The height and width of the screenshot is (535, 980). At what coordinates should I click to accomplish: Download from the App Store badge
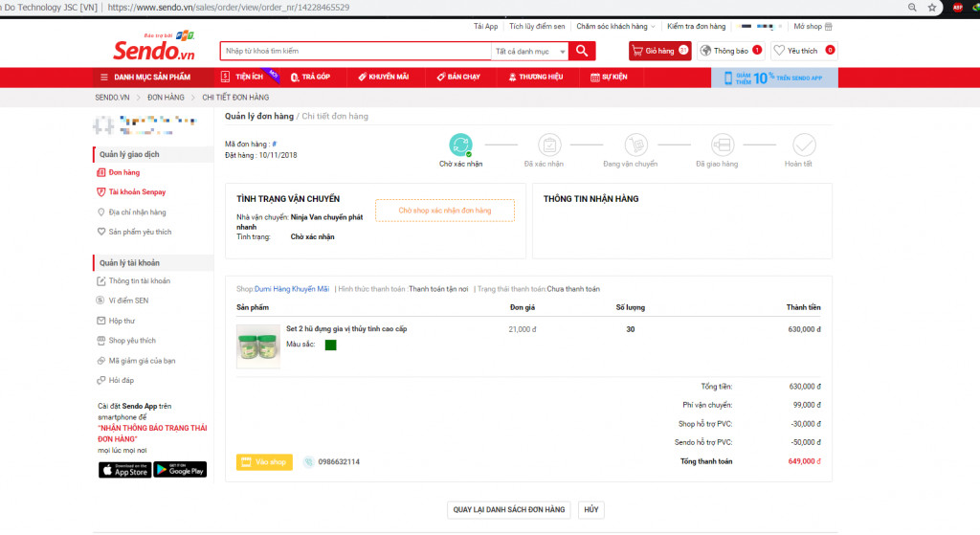(x=123, y=470)
